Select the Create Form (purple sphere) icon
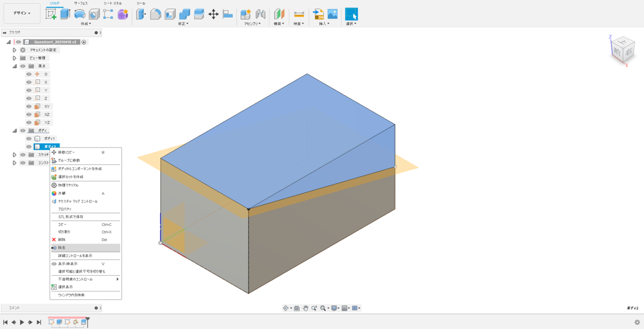644x329 pixels. click(x=122, y=14)
